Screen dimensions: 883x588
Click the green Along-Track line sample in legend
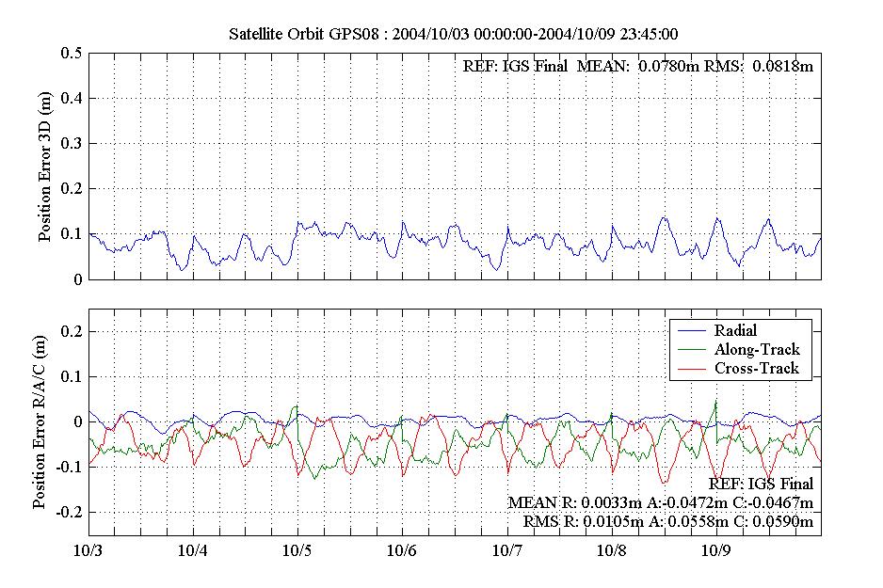(x=692, y=350)
